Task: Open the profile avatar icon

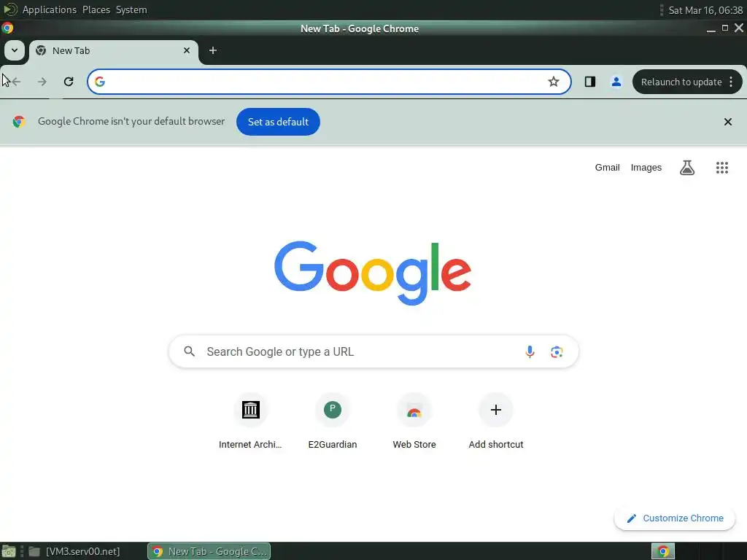Action: coord(616,82)
